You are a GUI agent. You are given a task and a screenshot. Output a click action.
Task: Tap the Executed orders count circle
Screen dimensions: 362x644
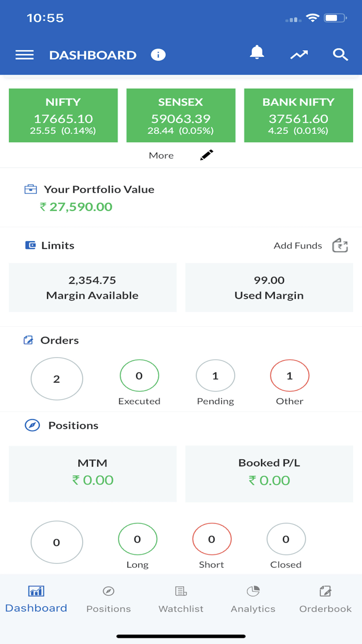coord(139,376)
